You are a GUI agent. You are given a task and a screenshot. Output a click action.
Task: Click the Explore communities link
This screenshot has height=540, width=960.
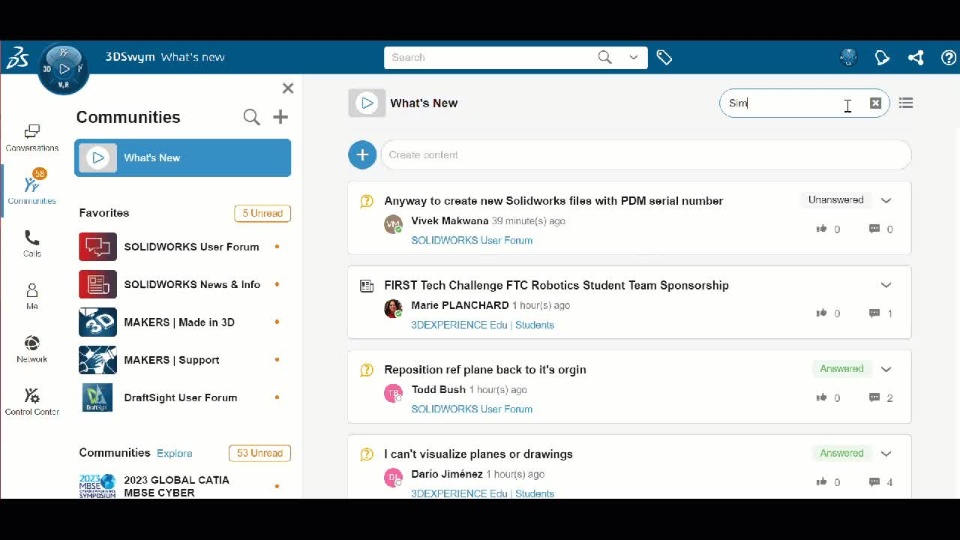pos(174,453)
